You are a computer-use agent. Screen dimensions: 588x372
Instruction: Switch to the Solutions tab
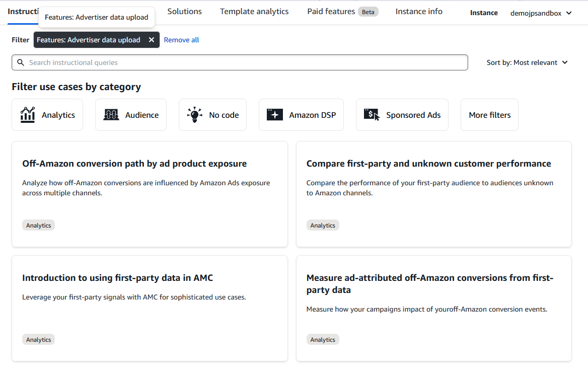tap(184, 11)
